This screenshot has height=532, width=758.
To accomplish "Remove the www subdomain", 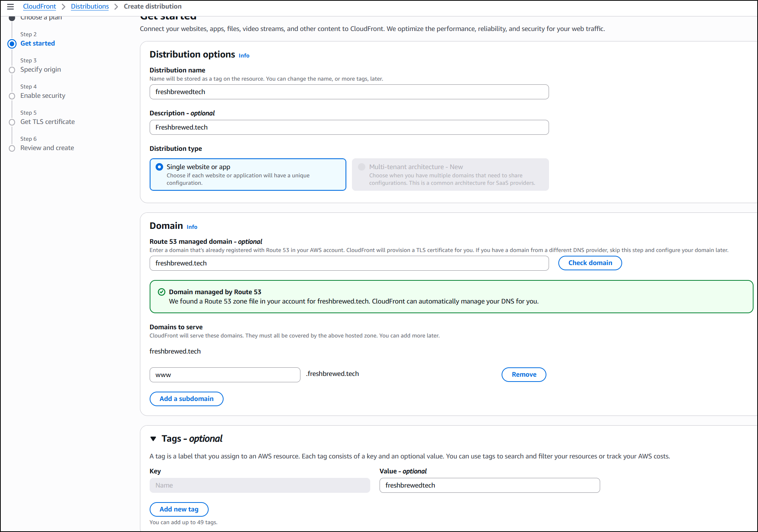I will [x=524, y=374].
